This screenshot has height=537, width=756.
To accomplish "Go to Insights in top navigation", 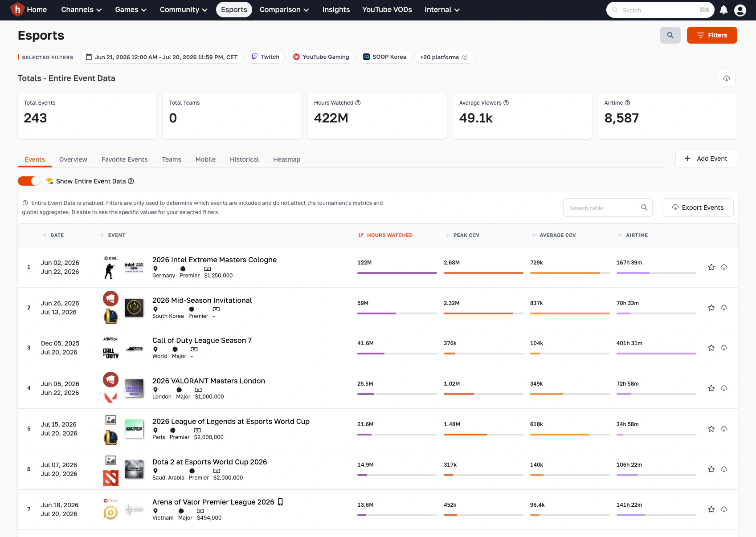I will (x=336, y=10).
